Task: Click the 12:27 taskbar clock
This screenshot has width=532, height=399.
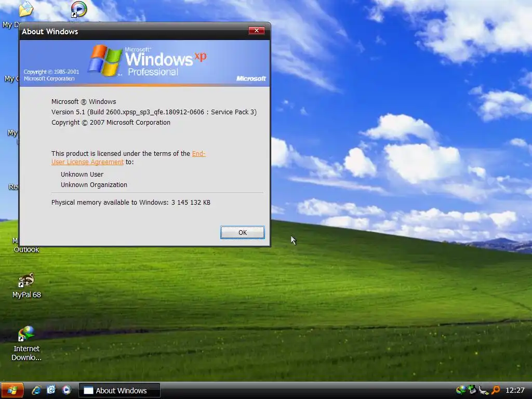Action: click(x=515, y=390)
